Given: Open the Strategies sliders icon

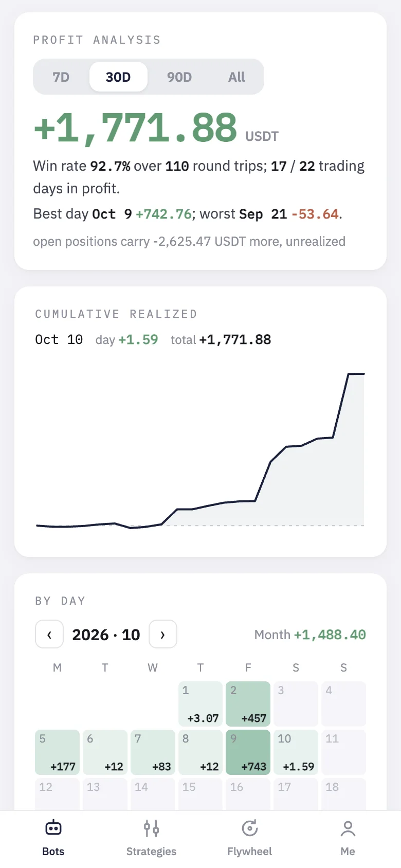Looking at the screenshot, I should [x=151, y=828].
